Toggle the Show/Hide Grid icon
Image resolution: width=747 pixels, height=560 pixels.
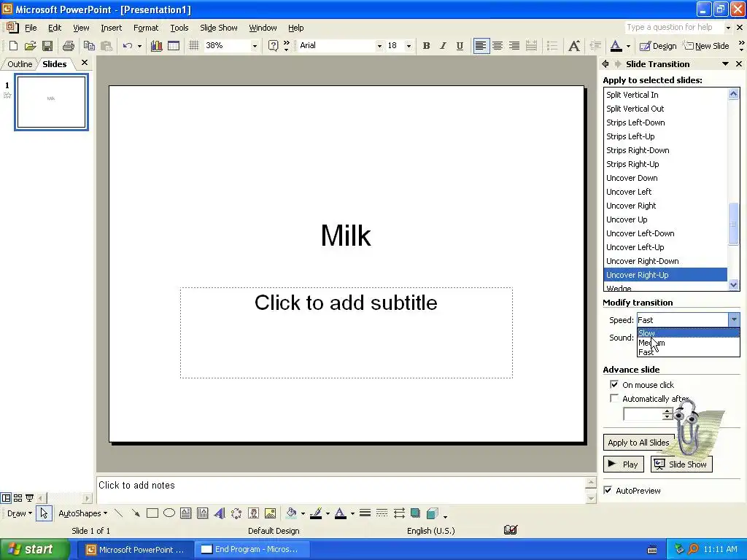[x=194, y=46]
